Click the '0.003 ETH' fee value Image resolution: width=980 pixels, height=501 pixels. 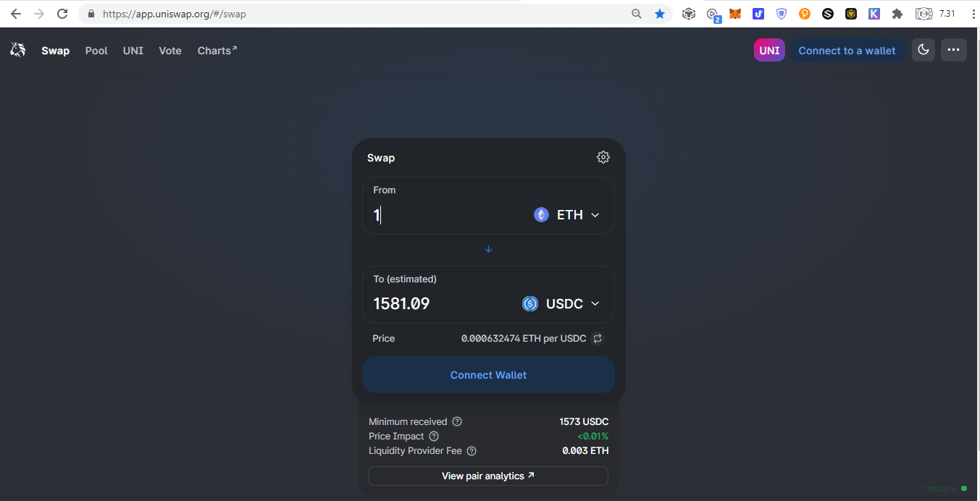[x=585, y=450]
